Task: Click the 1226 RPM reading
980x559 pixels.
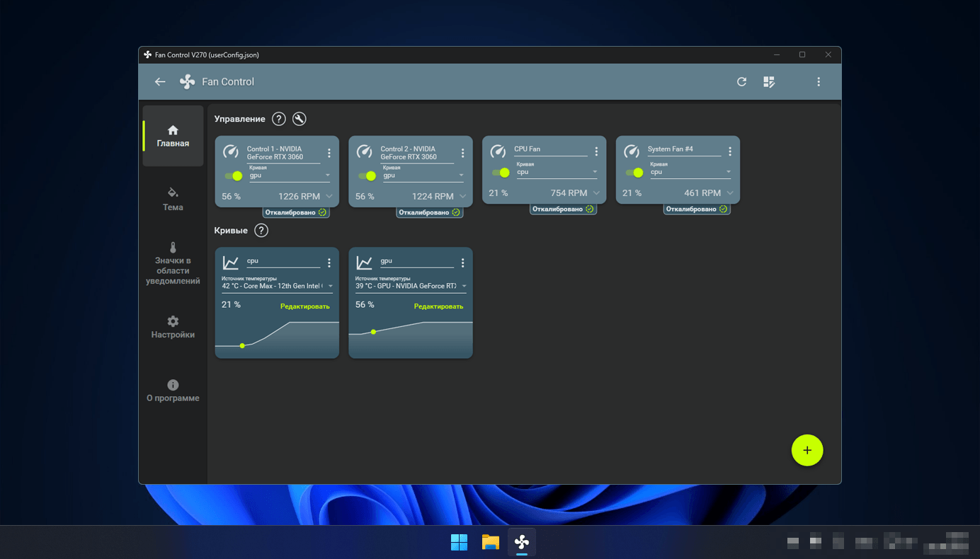Action: point(299,196)
